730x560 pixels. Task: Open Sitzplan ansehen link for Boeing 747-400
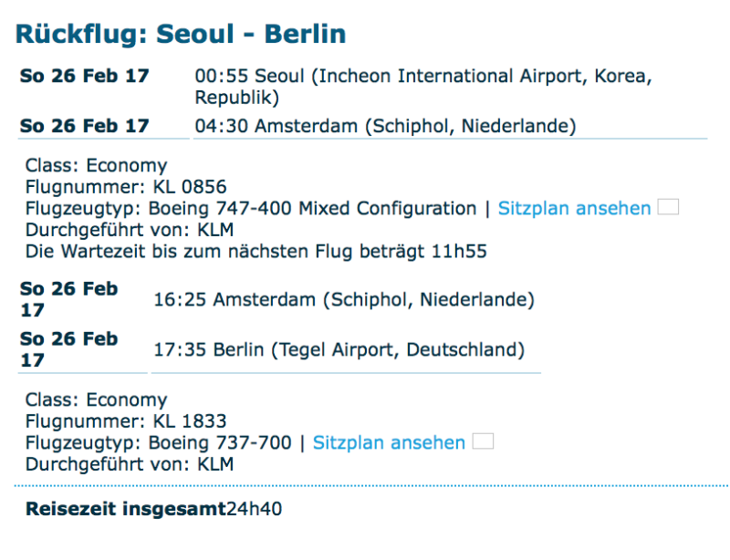click(x=574, y=209)
